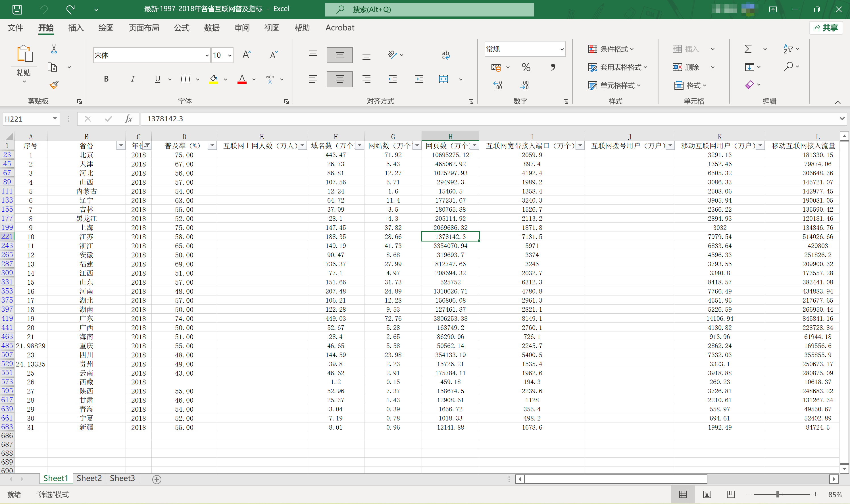This screenshot has width=850, height=504.
Task: Open the font name dropdown showing 宋体
Action: pos(207,55)
